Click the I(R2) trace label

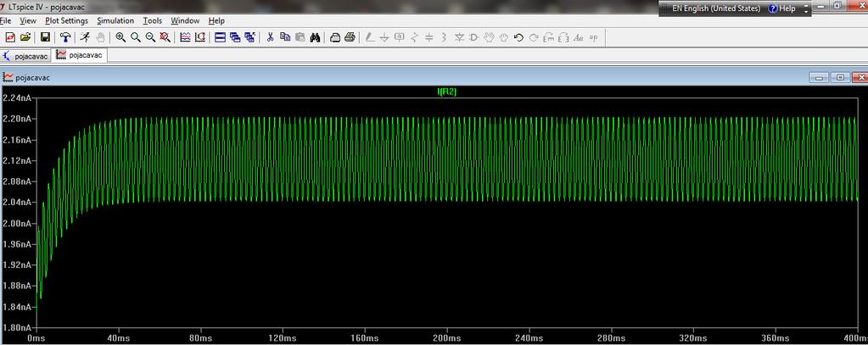pos(447,92)
